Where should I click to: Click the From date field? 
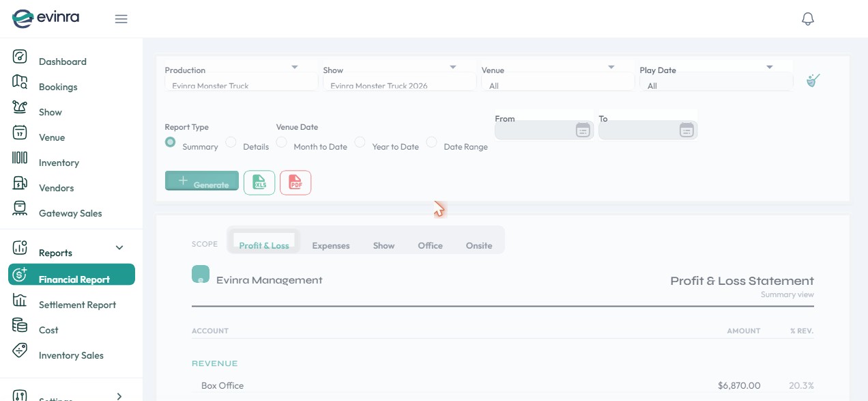click(x=545, y=130)
